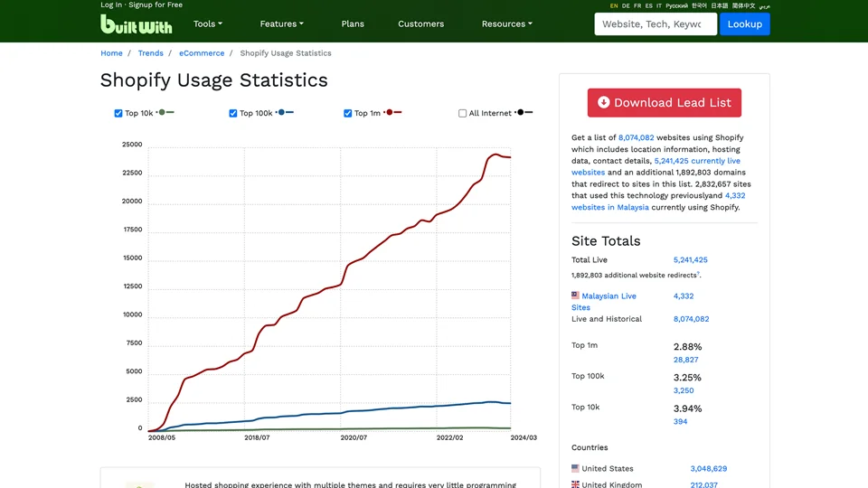
Task: Open the eCommerce breadcrumb link
Action: pyautogui.click(x=202, y=53)
